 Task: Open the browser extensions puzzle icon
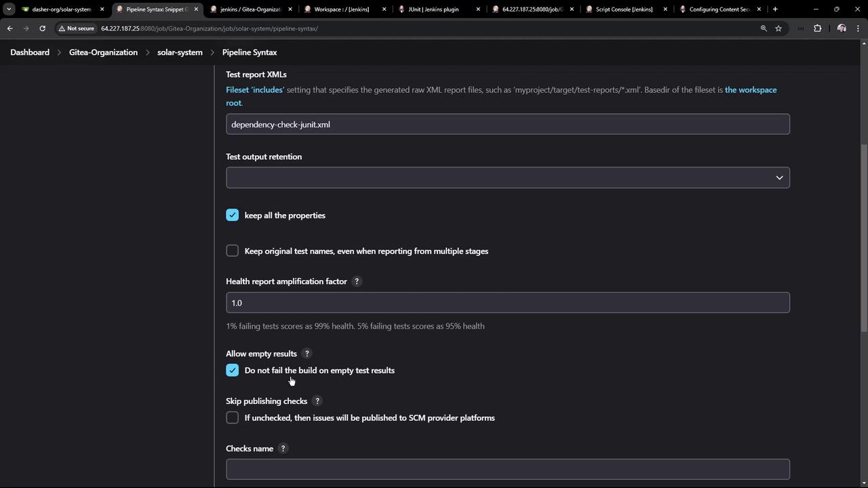click(817, 28)
